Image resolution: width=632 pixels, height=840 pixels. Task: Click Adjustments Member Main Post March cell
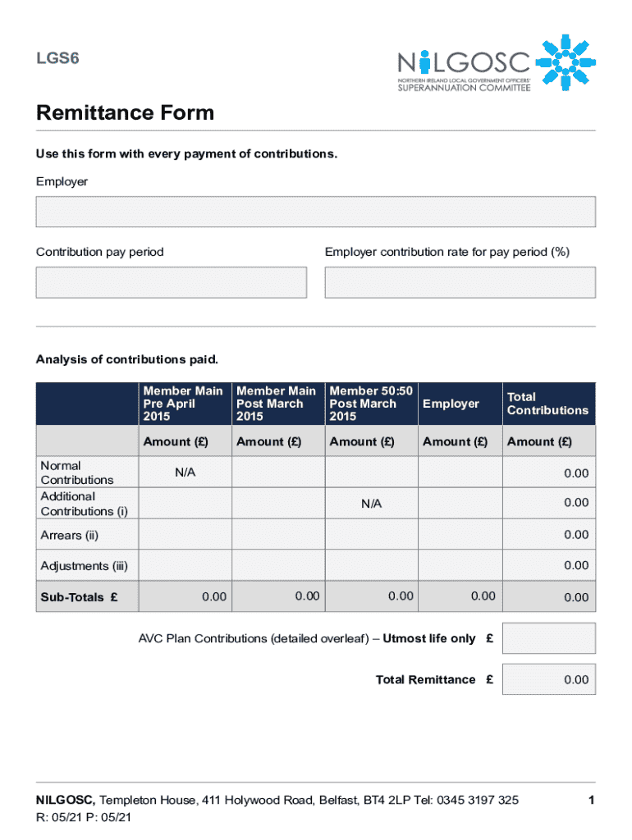pyautogui.click(x=278, y=565)
